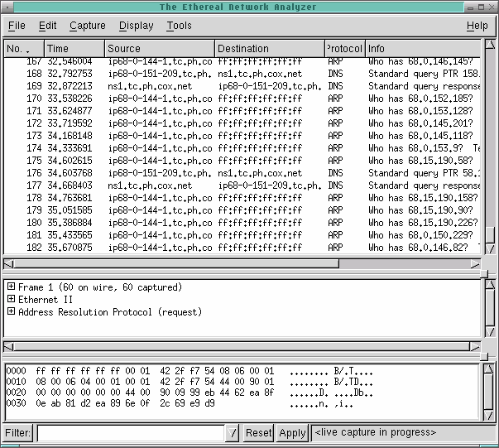Select packet 182 Who has 68.0.146.82

[x=242, y=248]
